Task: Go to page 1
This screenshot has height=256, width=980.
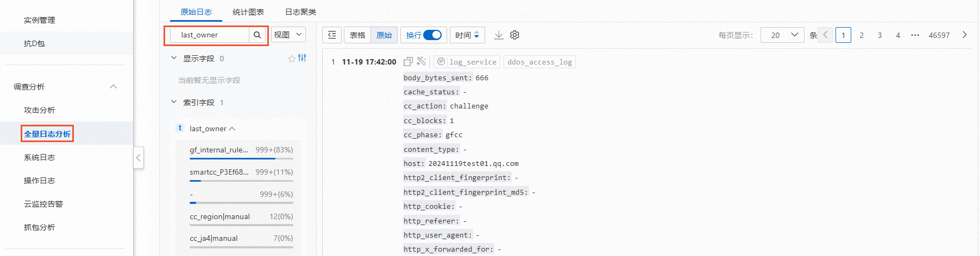Action: tap(843, 35)
